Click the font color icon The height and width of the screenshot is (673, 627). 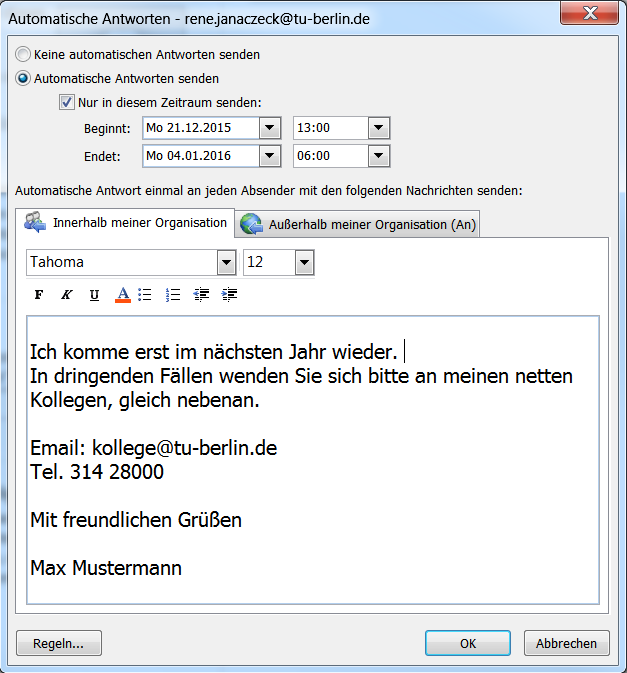click(x=123, y=295)
